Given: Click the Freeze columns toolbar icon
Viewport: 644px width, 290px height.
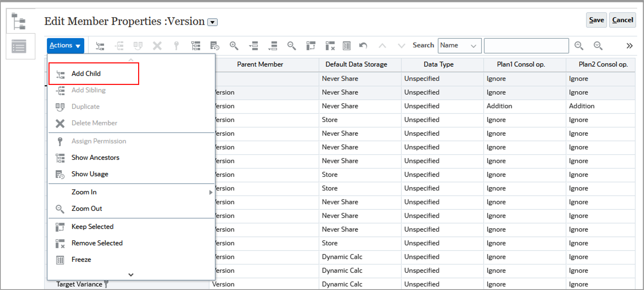Looking at the screenshot, I should pyautogui.click(x=347, y=46).
